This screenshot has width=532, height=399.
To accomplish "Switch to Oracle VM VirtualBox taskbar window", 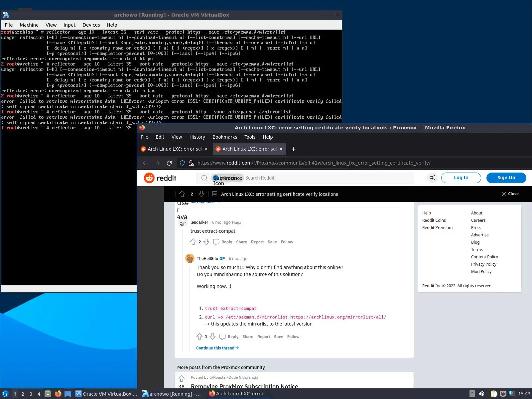I will pyautogui.click(x=106, y=394).
